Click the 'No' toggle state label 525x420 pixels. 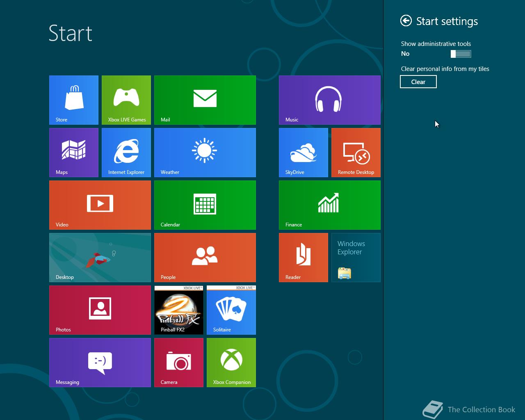coord(405,54)
